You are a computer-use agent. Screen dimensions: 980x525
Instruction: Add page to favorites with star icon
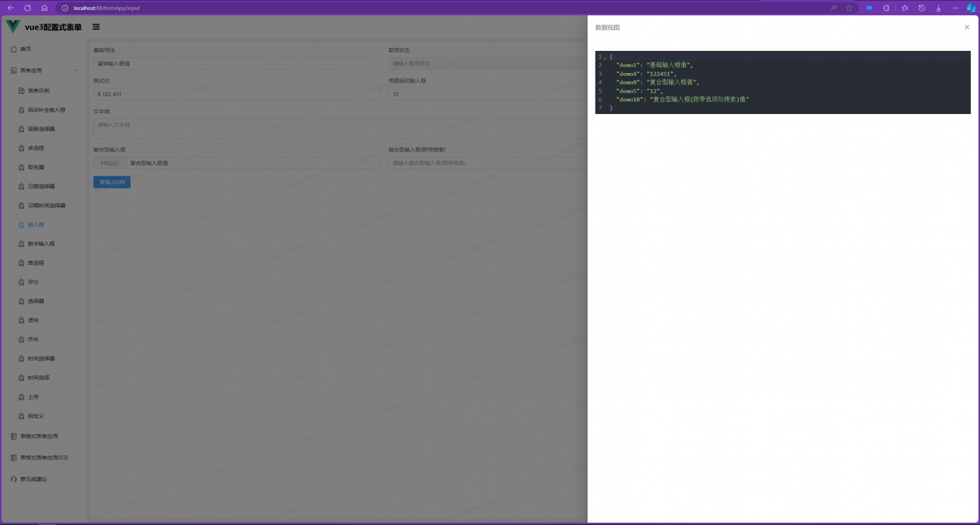coord(849,8)
